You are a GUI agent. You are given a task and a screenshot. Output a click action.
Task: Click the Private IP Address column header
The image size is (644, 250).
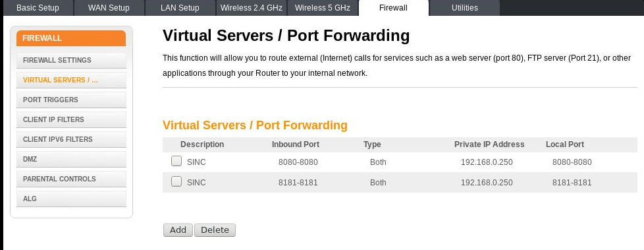coord(489,144)
